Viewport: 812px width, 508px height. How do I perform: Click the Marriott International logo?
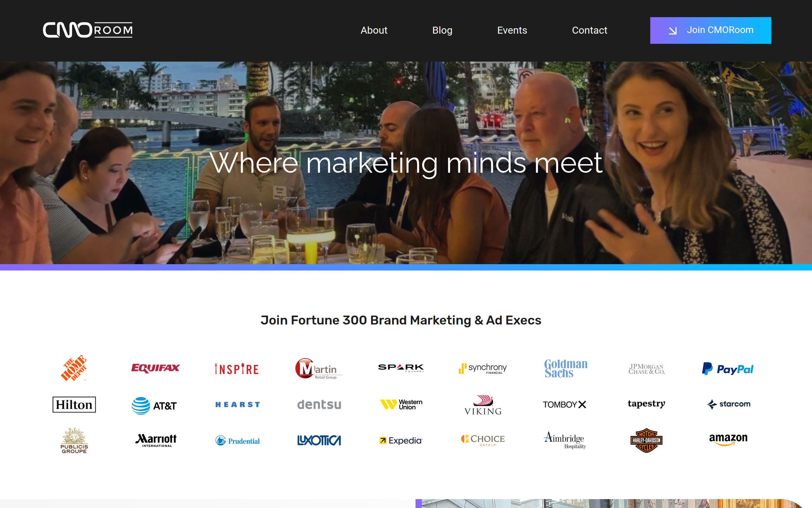coord(156,440)
